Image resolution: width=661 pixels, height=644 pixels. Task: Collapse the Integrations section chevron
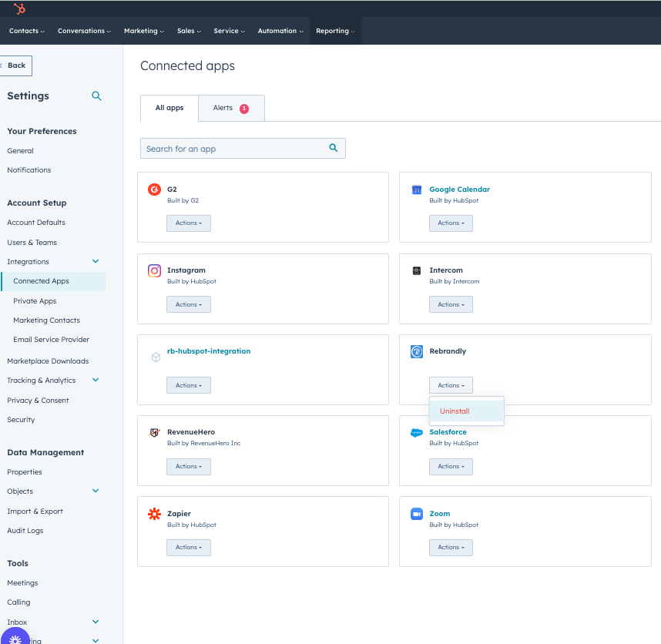coord(96,261)
